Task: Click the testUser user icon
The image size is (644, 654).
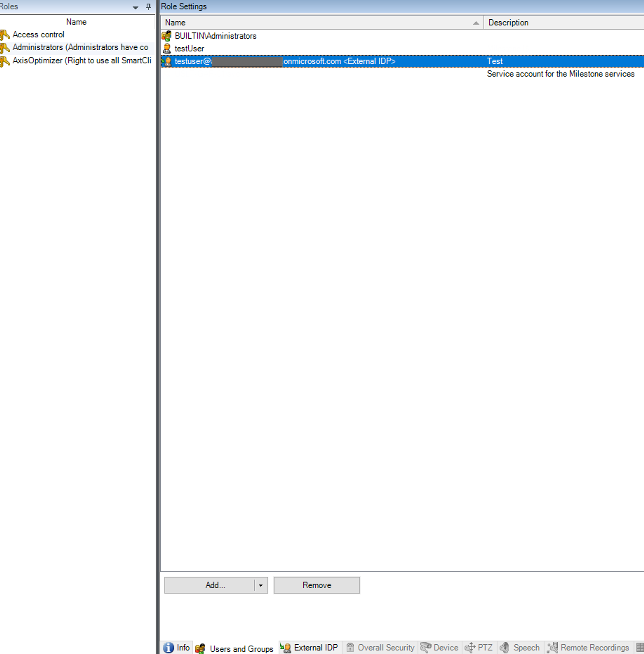Action: [x=167, y=48]
